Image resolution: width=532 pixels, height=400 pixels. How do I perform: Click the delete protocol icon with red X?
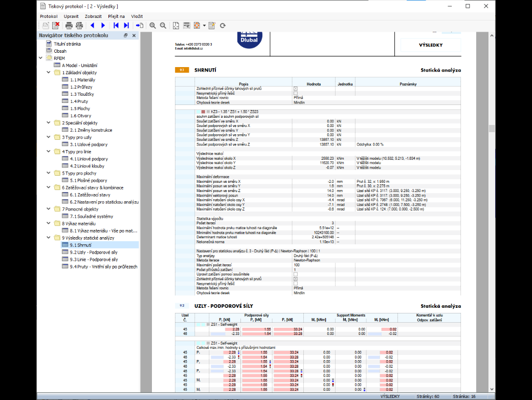click(56, 26)
